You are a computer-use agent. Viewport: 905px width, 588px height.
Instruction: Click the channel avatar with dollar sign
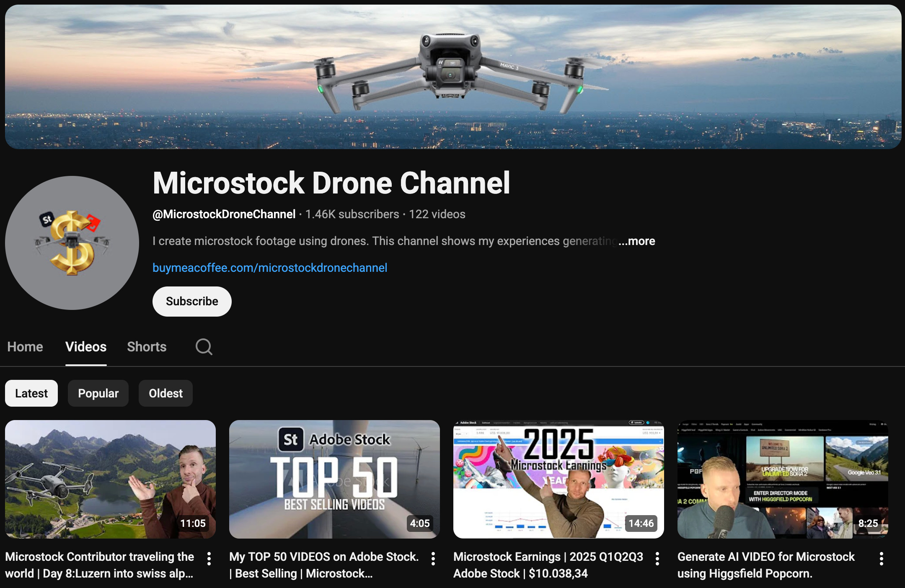(72, 243)
